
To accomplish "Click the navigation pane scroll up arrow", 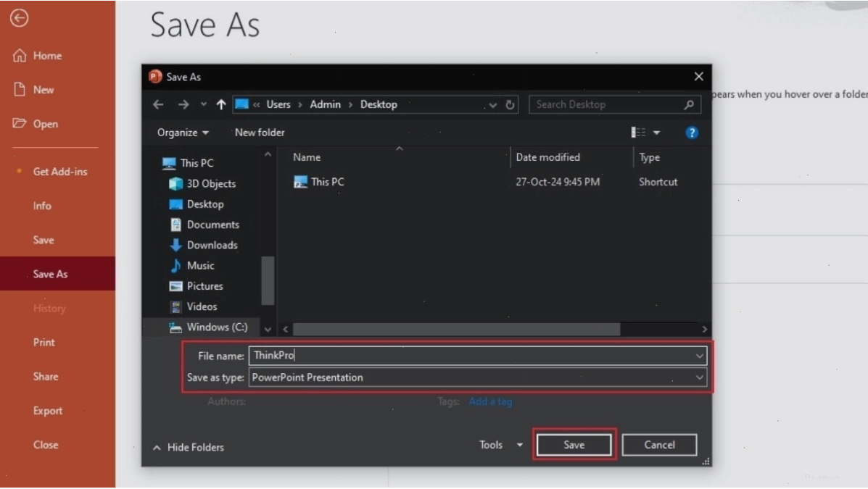I will click(268, 155).
